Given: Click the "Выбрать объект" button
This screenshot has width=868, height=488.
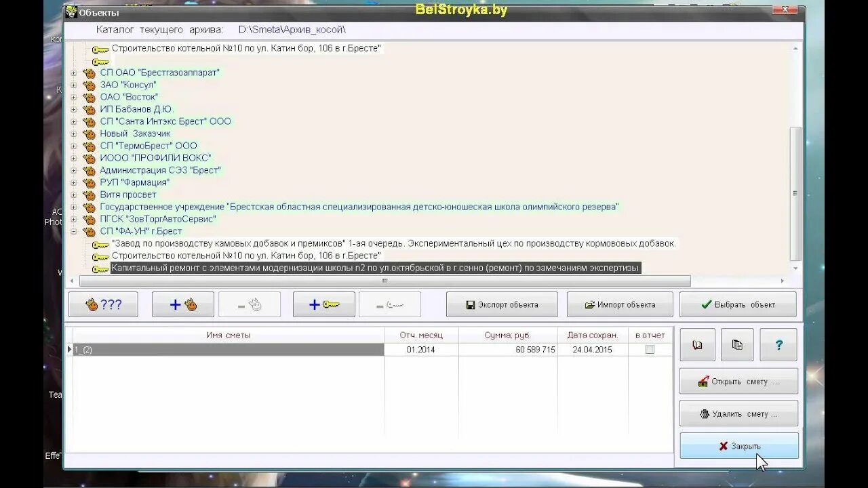Looking at the screenshot, I should (x=740, y=304).
